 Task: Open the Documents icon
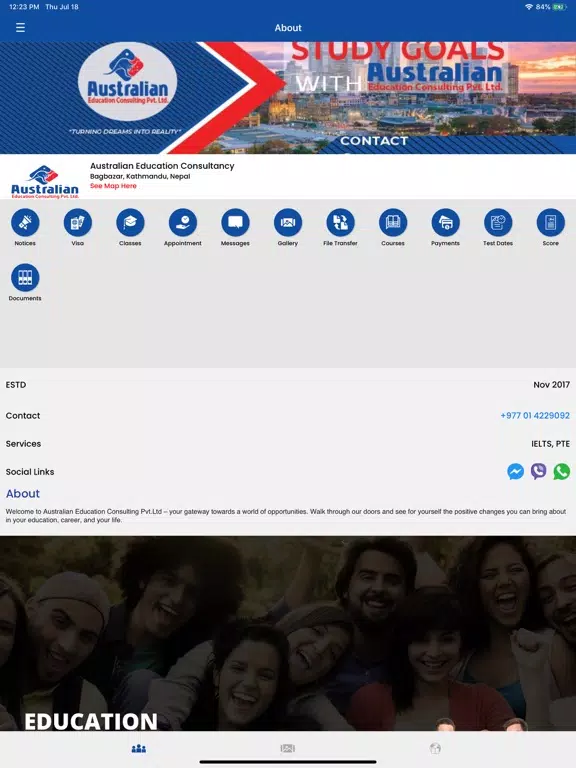click(25, 278)
